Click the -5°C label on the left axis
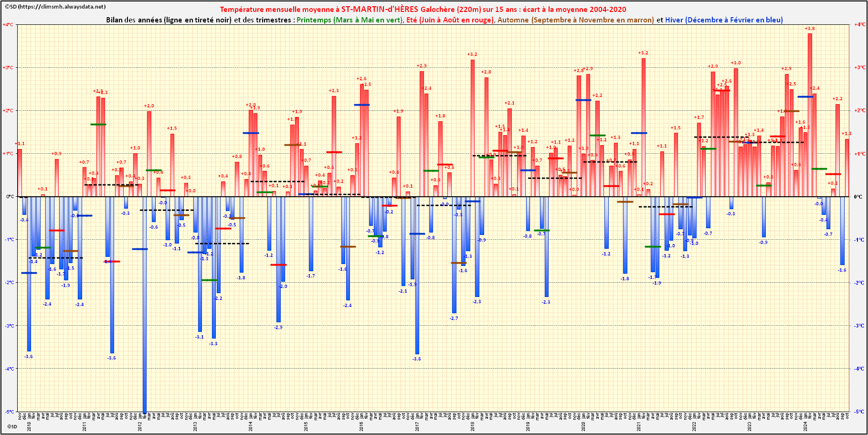The height and width of the screenshot is (435, 868). [x=8, y=411]
